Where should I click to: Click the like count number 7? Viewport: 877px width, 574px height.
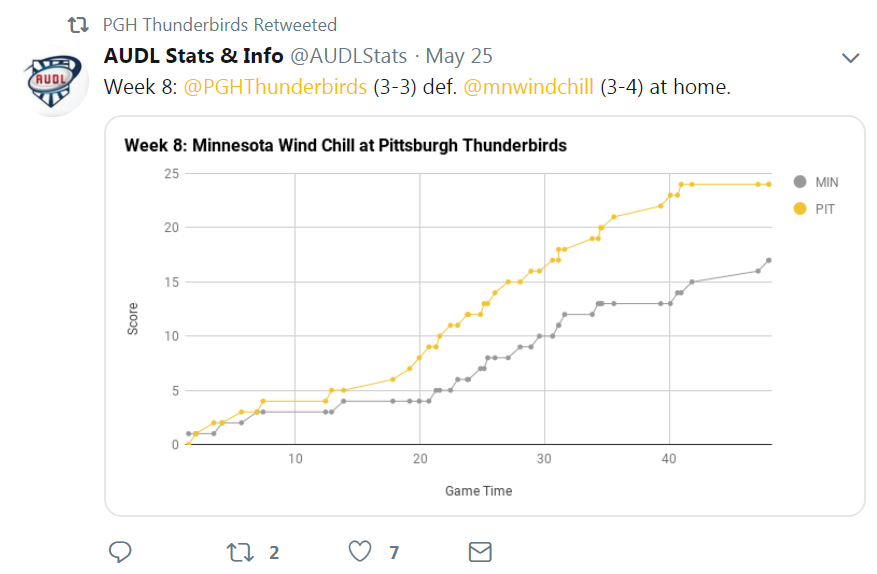click(394, 552)
